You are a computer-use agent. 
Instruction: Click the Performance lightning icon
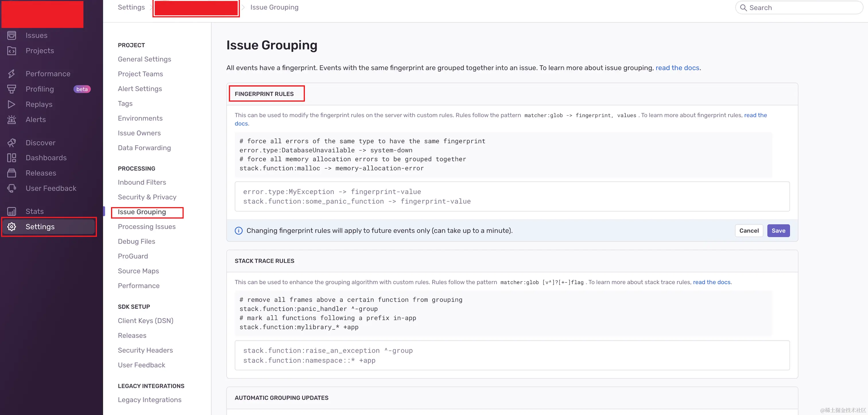pos(11,74)
